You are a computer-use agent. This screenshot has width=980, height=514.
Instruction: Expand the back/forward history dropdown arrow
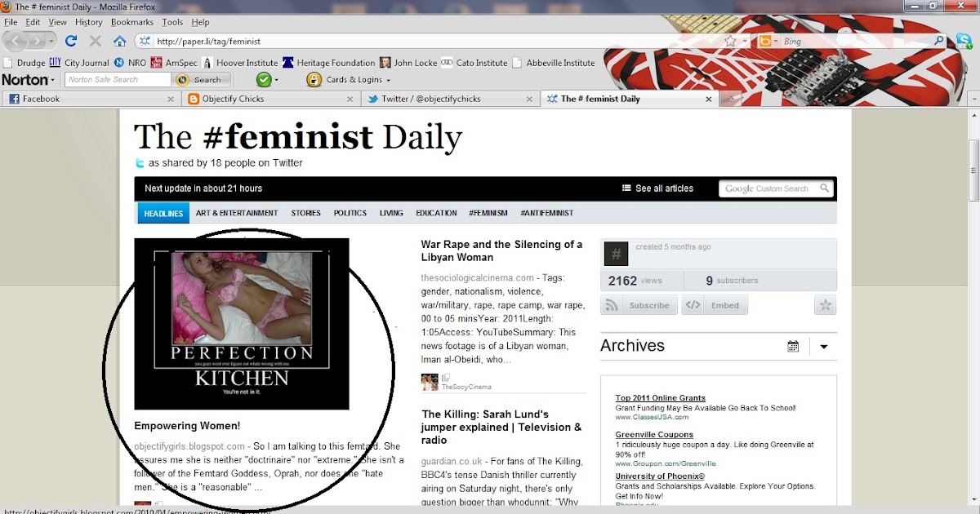[52, 41]
